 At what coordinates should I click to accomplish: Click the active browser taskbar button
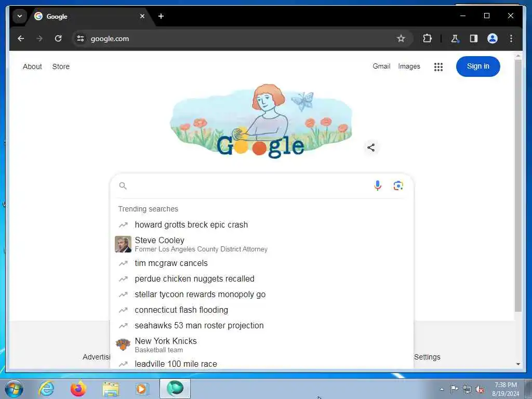(x=175, y=389)
